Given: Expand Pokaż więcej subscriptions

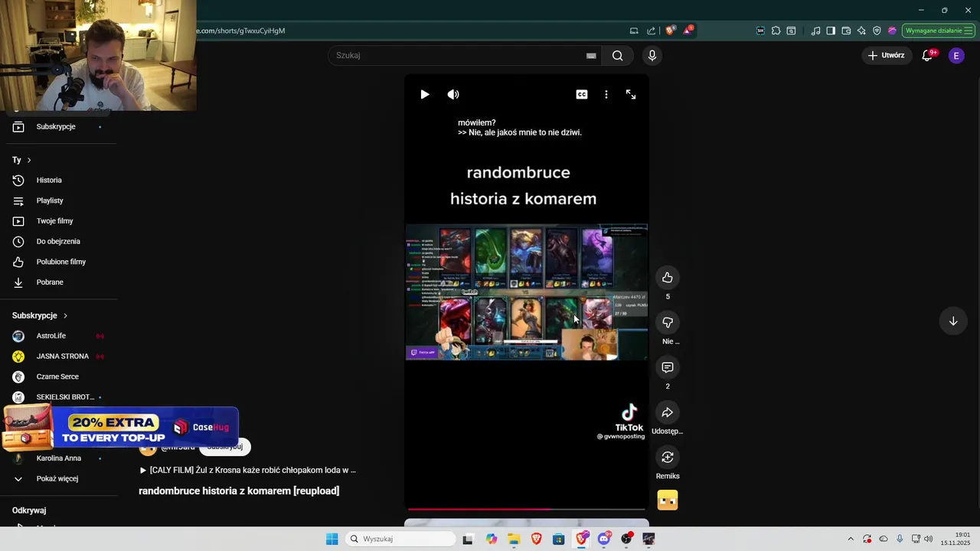Looking at the screenshot, I should coord(58,479).
